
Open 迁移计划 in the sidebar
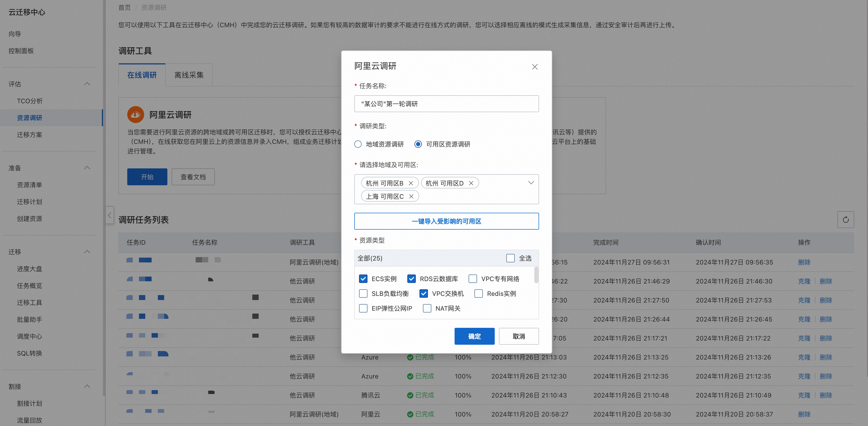[30, 202]
